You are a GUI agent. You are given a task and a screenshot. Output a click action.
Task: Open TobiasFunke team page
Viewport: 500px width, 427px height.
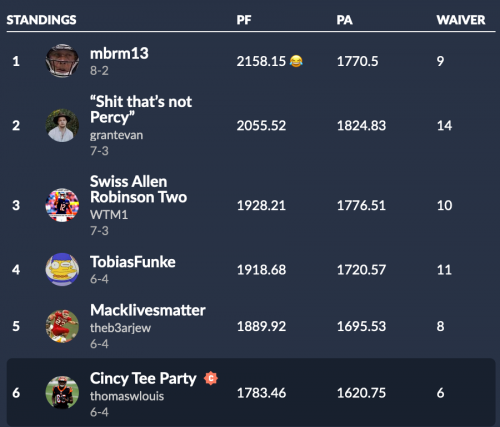(x=133, y=262)
